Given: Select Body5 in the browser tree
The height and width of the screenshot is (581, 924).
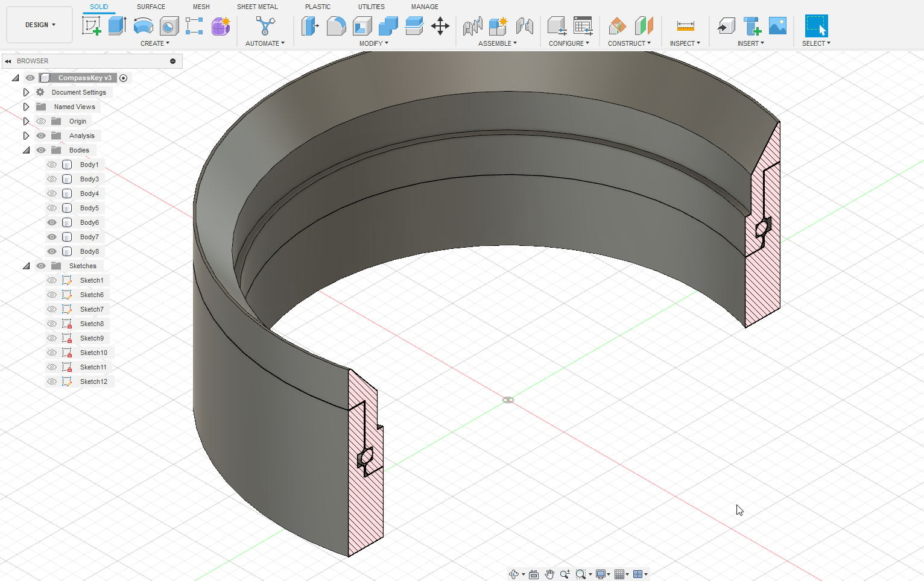Looking at the screenshot, I should (89, 208).
